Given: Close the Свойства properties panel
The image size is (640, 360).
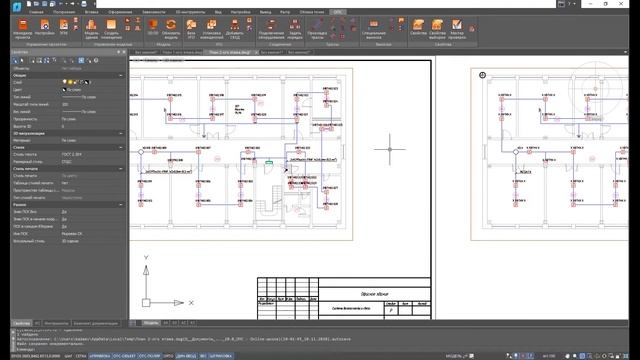Looking at the screenshot, I should [x=124, y=52].
